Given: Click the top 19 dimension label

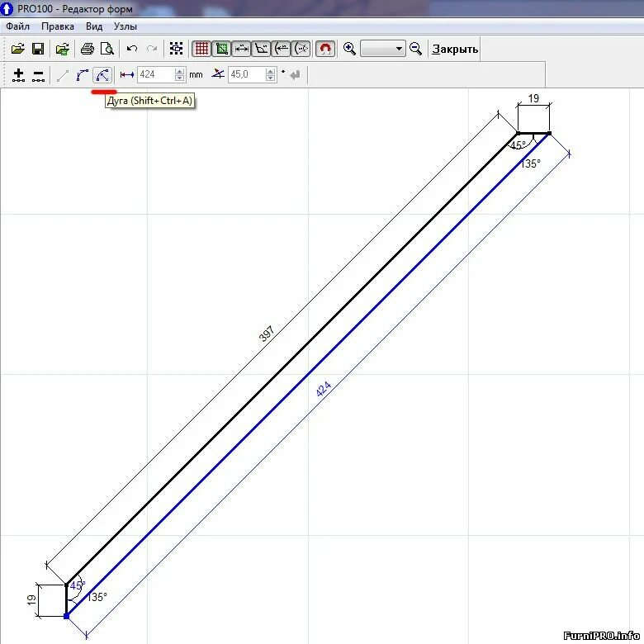Looking at the screenshot, I should (x=533, y=98).
